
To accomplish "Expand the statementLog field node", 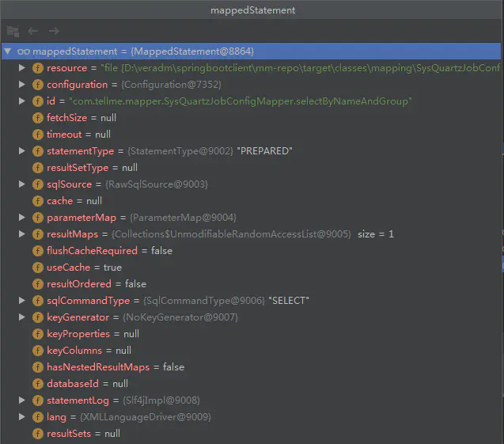I will coord(22,400).
